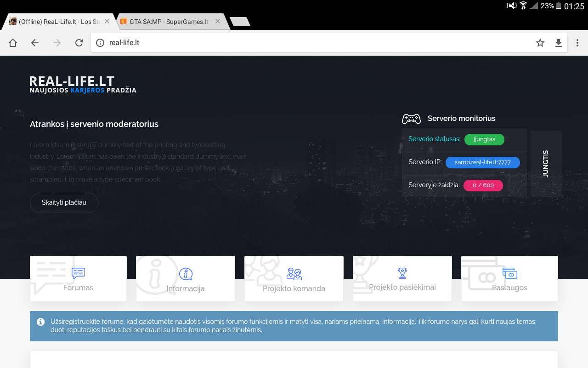Click the Užsiregistruokite forume notice text
This screenshot has height=368, width=588.
tap(294, 326)
